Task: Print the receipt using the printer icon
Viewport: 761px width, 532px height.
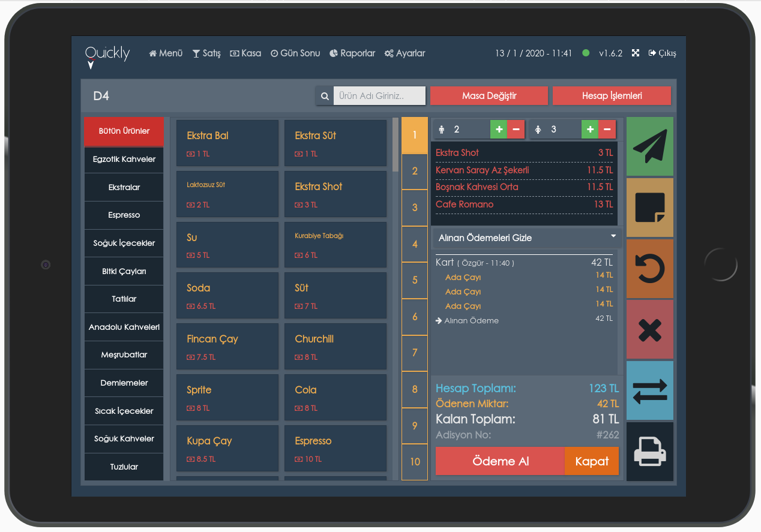Action: click(x=650, y=451)
